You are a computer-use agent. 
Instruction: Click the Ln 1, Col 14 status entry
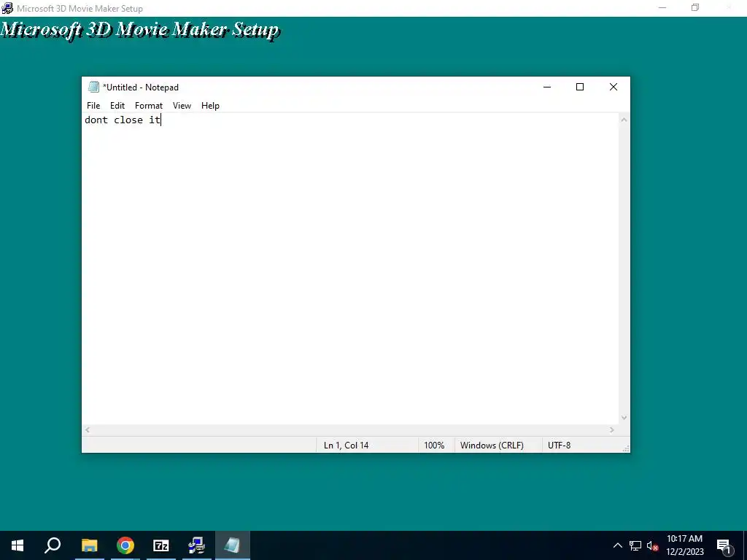coord(347,446)
